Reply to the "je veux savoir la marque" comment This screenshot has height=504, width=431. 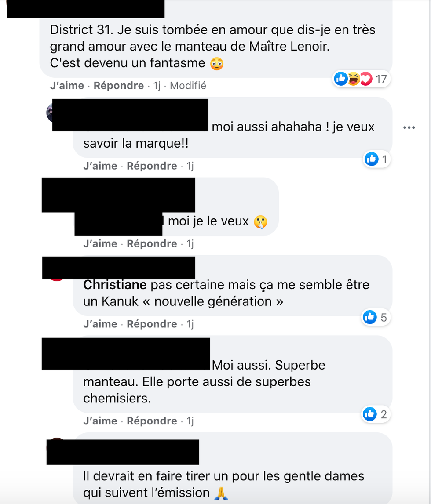[152, 166]
